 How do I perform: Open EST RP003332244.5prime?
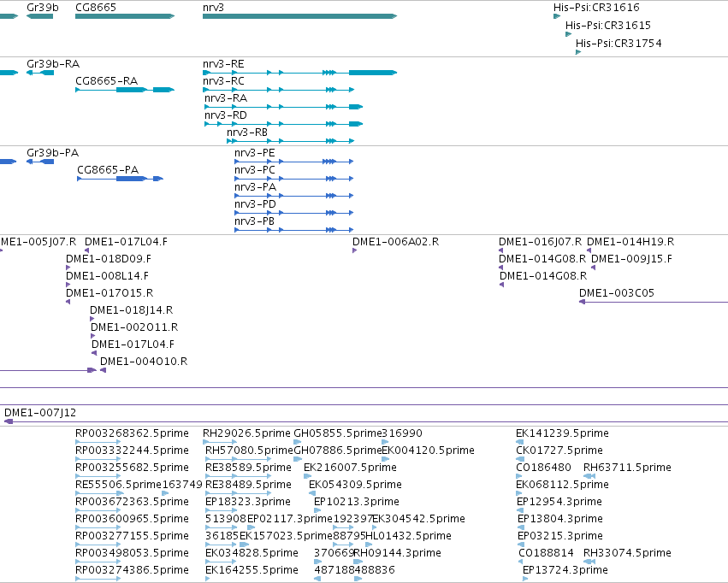tap(132, 450)
